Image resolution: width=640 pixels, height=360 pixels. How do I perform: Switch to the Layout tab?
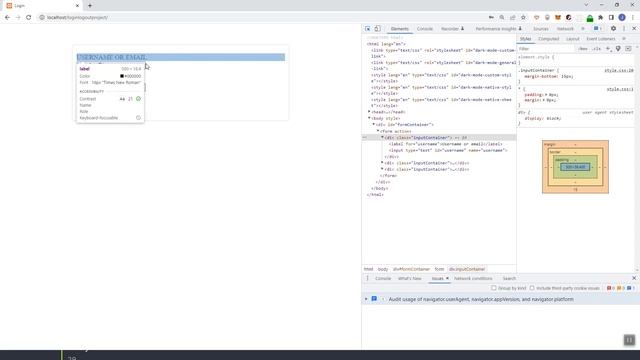point(573,39)
